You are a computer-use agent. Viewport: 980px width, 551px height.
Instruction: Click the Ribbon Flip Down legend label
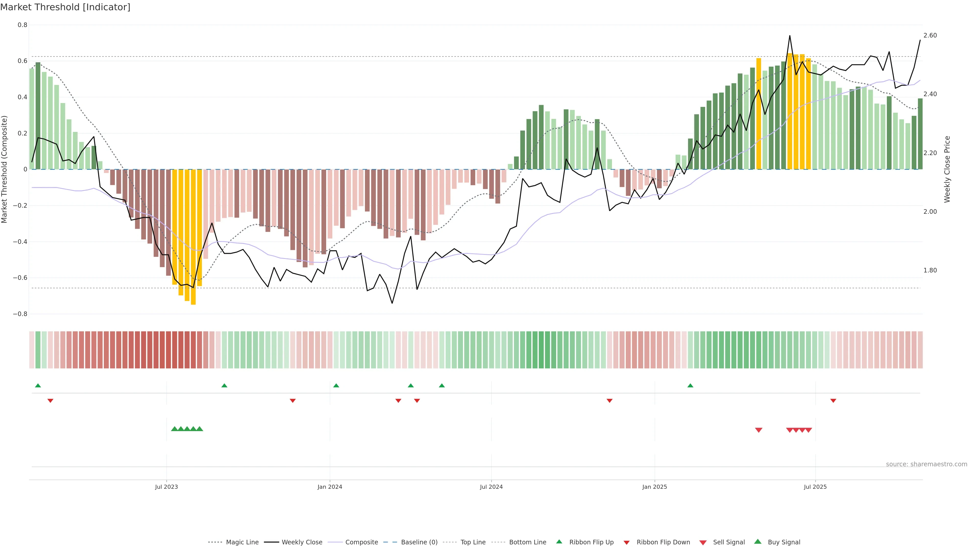663,542
